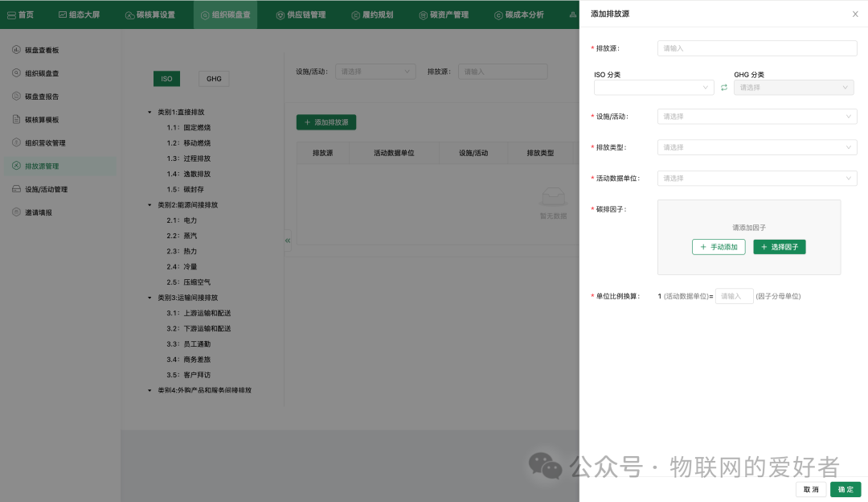Click the 排放源 input field

pos(756,48)
